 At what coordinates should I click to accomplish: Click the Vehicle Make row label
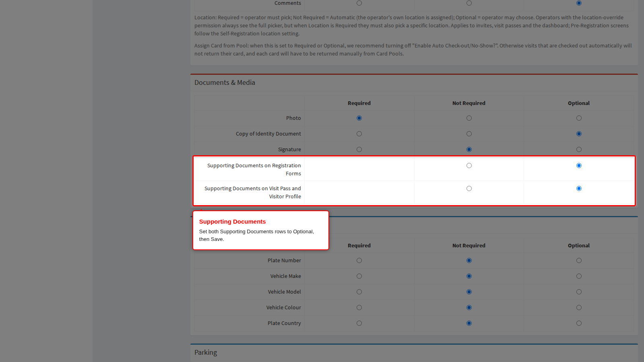286,276
